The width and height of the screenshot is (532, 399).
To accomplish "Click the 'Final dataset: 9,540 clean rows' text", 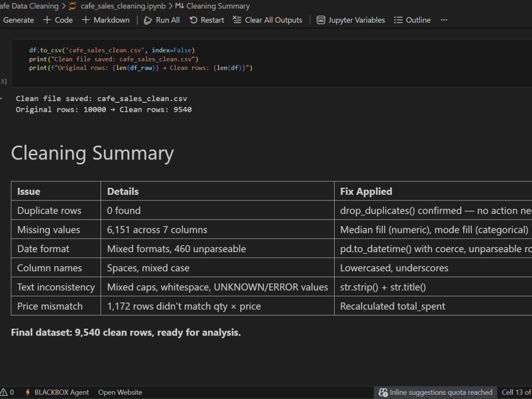I will 126,332.
